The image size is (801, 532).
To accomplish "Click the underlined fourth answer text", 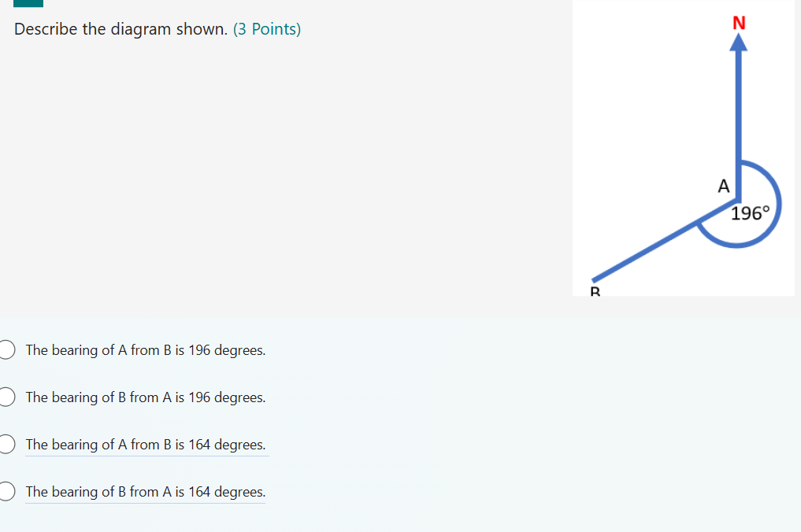I will pos(145,492).
